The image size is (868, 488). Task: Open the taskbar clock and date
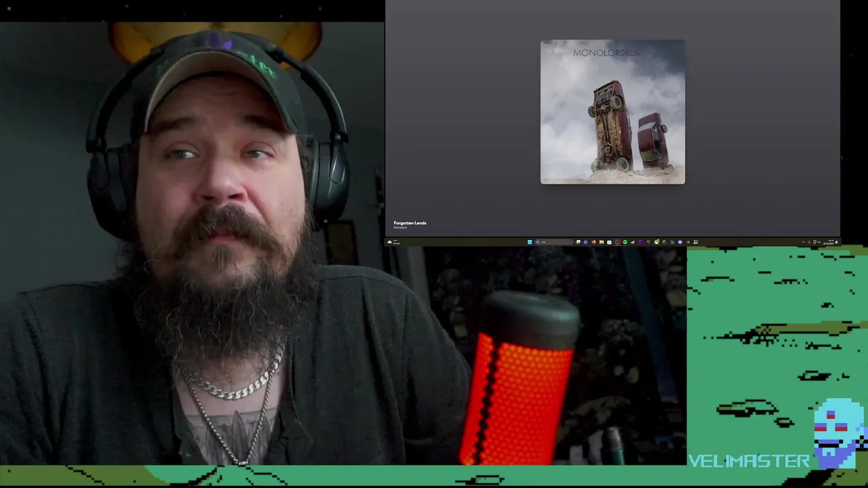coord(829,242)
